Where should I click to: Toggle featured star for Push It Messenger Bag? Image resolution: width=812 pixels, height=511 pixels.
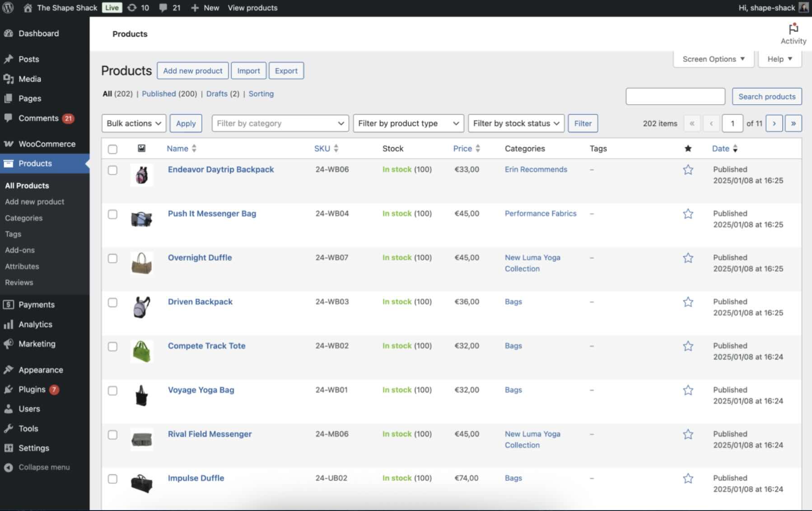pos(688,214)
